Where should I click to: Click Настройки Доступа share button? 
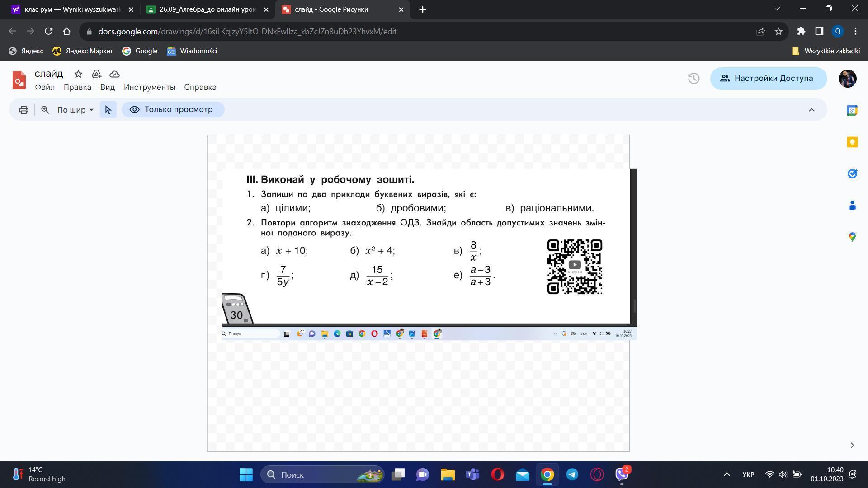tap(768, 79)
